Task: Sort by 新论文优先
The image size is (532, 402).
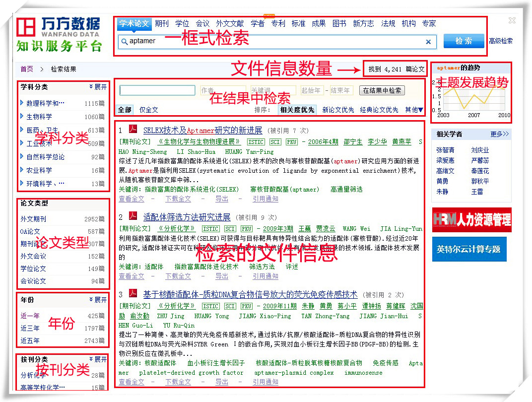Action: point(338,110)
